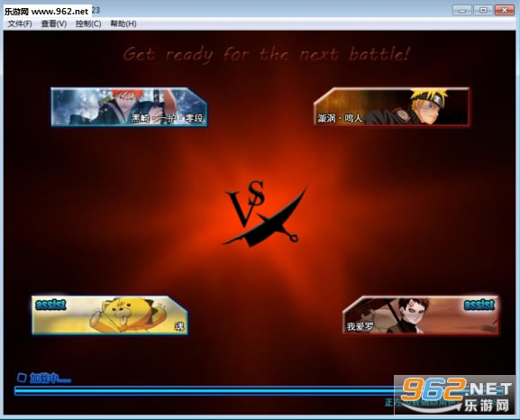Image resolution: width=520 pixels, height=420 pixels.
Task: Click the 漩涡·鸣人 name label
Action: (340, 118)
